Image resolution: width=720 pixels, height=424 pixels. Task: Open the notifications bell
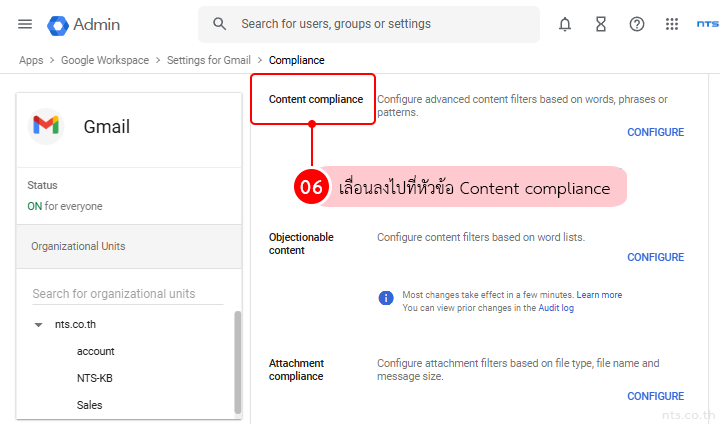point(565,24)
